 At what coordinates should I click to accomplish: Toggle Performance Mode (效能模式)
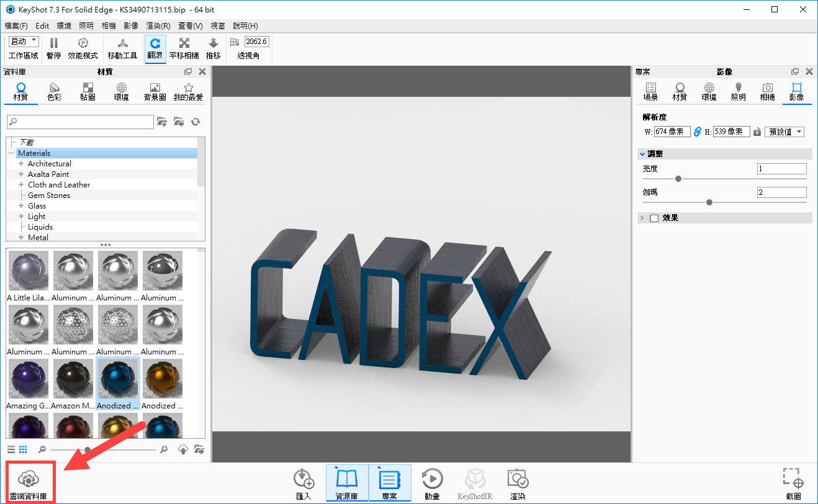pyautogui.click(x=83, y=48)
